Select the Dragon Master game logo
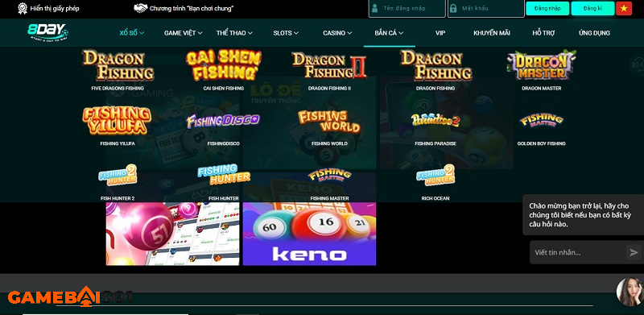The height and width of the screenshot is (315, 644). point(541,65)
